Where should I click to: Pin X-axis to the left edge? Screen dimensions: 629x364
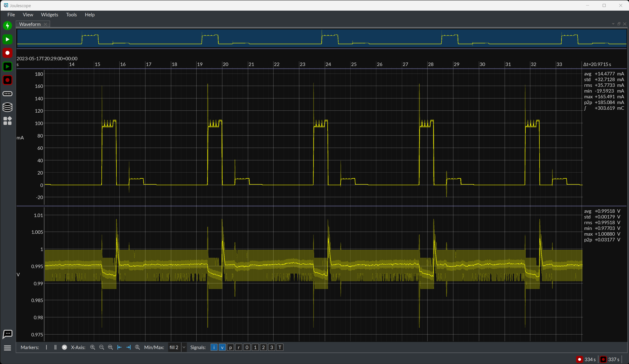[119, 347]
